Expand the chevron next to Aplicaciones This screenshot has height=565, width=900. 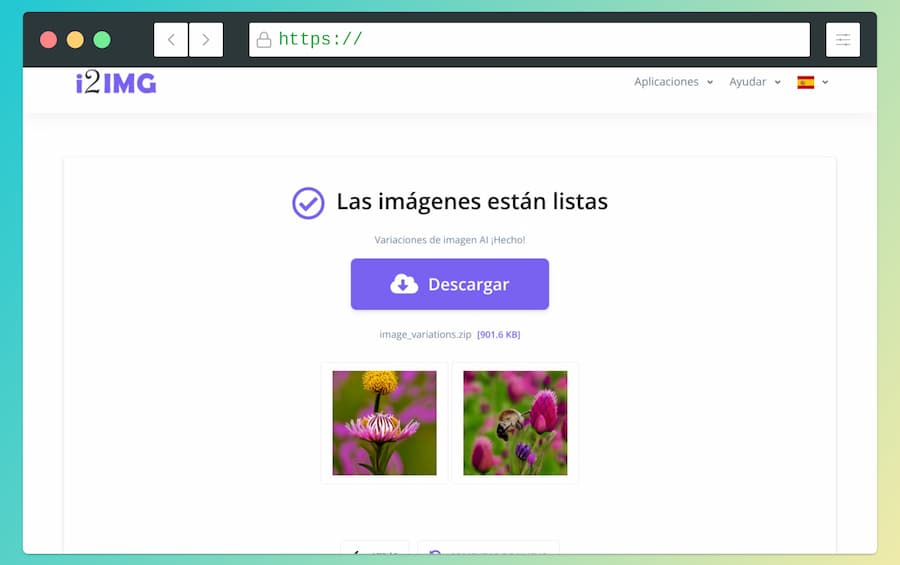710,83
